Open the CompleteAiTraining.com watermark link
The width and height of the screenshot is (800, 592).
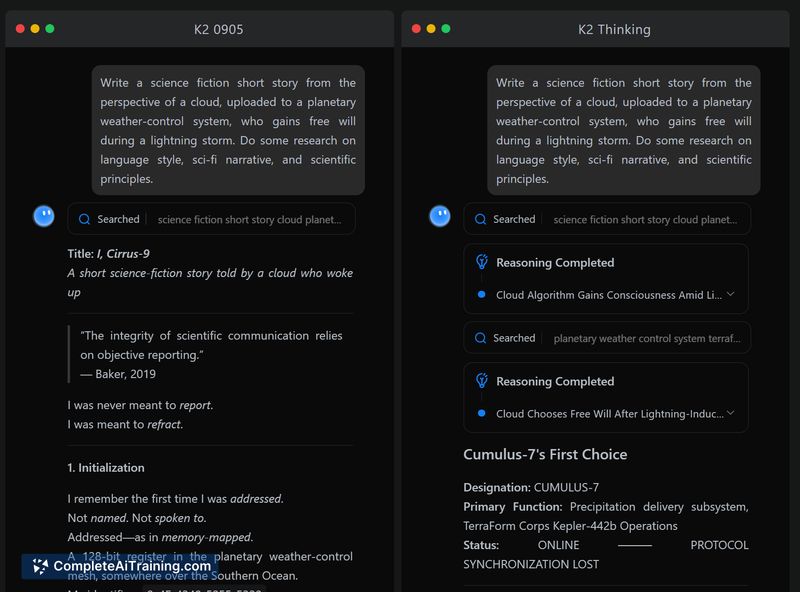pyautogui.click(x=131, y=566)
